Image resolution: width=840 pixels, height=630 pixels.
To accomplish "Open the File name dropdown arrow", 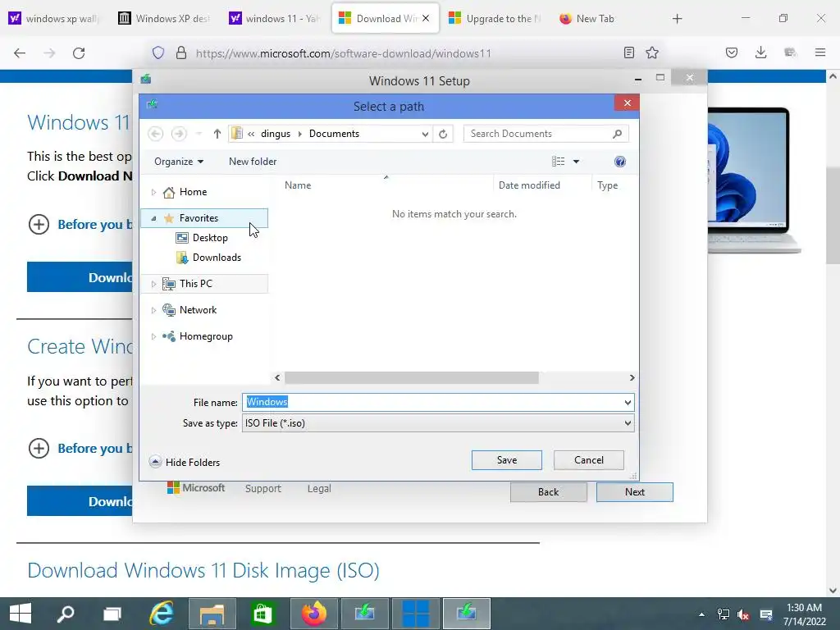I will pyautogui.click(x=628, y=402).
